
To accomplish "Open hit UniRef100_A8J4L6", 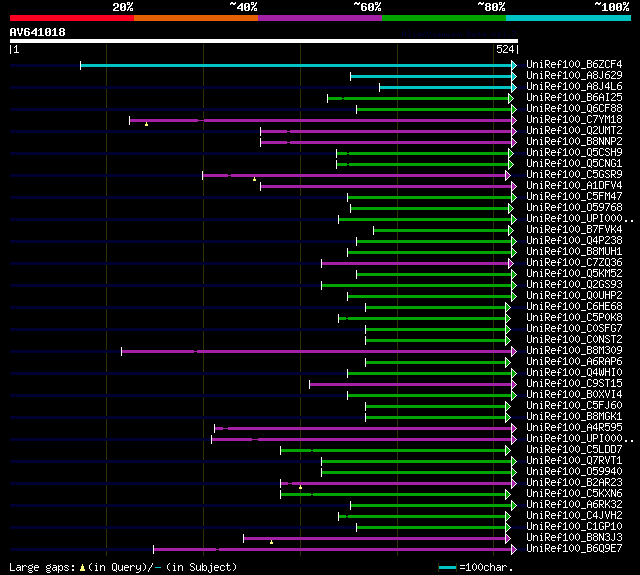I will (x=574, y=87).
